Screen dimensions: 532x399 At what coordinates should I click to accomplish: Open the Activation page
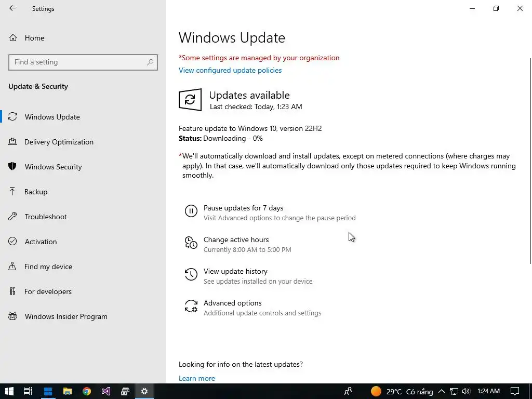click(83, 242)
